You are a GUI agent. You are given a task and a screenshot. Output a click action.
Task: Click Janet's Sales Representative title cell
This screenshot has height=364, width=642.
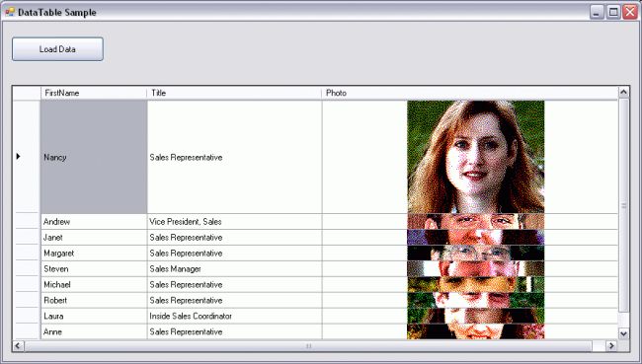click(235, 238)
